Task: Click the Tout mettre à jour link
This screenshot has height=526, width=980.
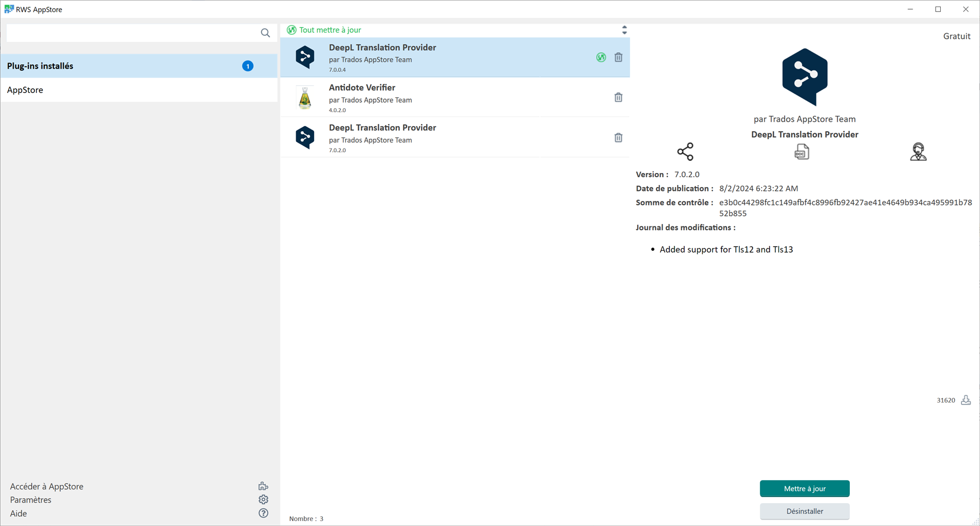Action: tap(323, 30)
